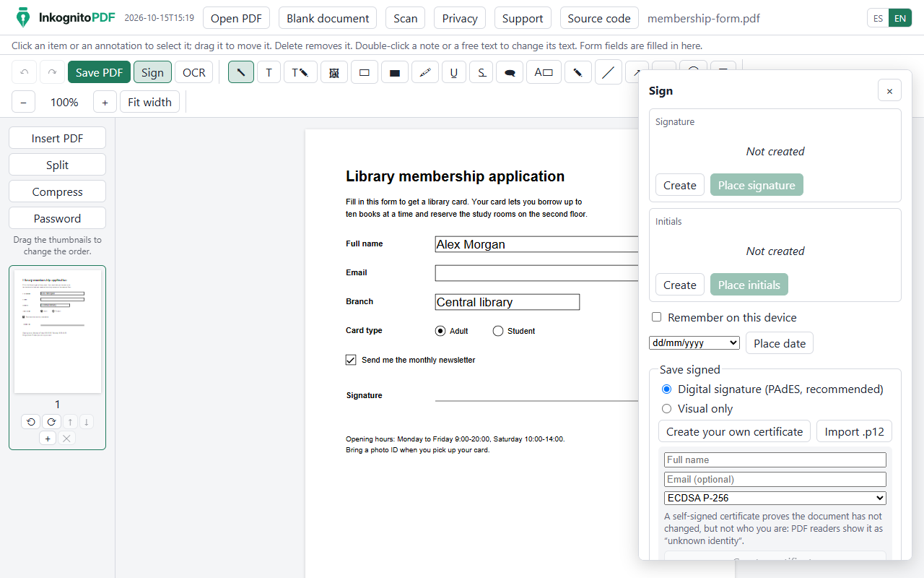
Task: Click the Email field in the form
Action: 536,273
